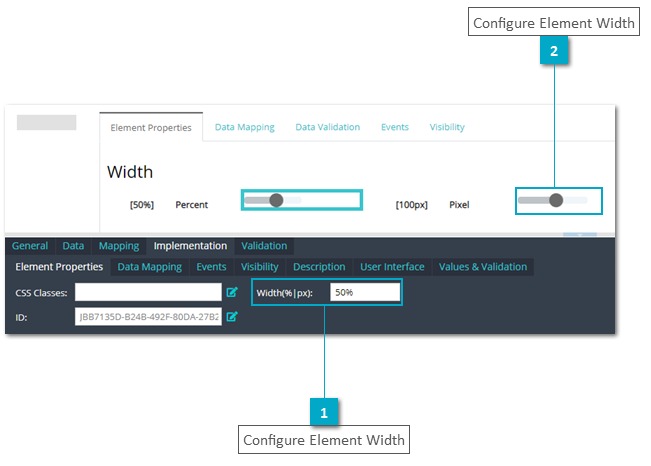Select the Element Properties tab in white panel

coord(151,128)
